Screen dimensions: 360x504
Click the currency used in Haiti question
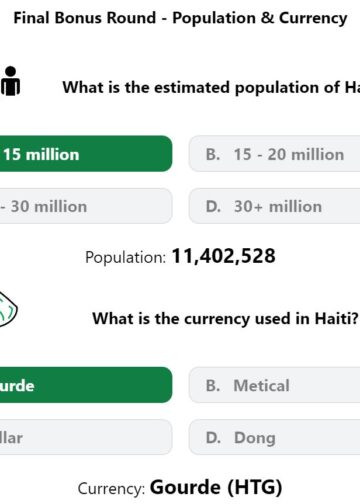pyautogui.click(x=226, y=318)
